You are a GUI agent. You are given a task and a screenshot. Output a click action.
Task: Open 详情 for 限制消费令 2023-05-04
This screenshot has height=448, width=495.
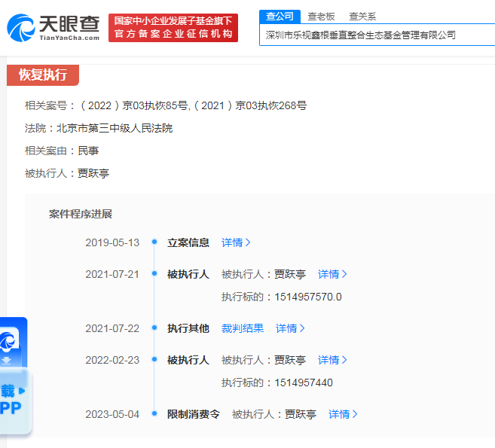343,414
